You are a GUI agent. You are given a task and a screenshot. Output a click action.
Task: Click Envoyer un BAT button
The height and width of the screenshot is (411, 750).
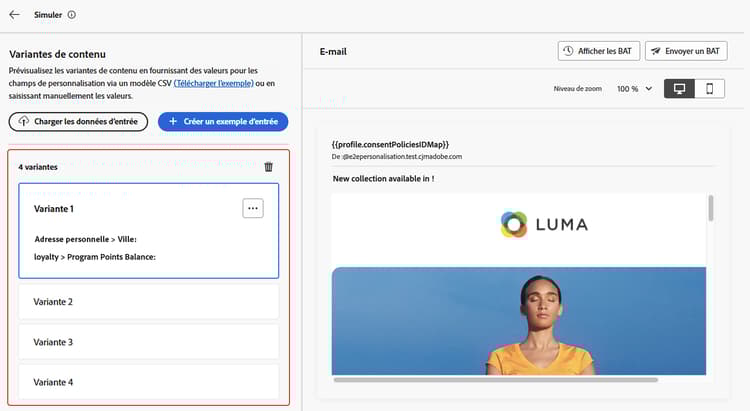click(686, 51)
